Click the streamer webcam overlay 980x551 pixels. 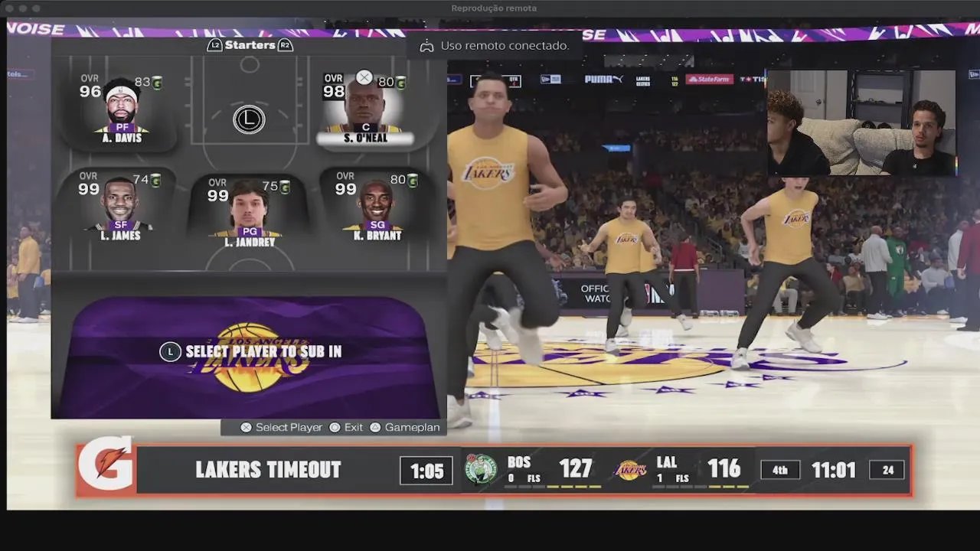click(862, 123)
